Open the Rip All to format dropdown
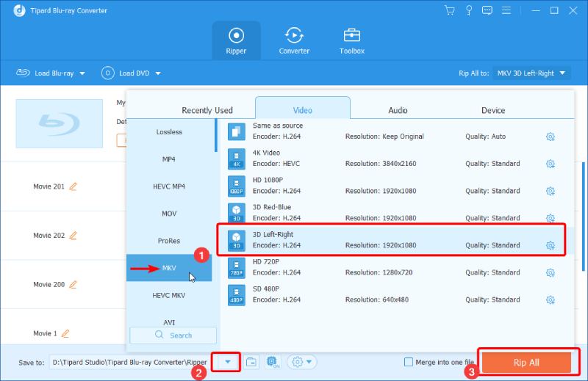 pyautogui.click(x=531, y=73)
